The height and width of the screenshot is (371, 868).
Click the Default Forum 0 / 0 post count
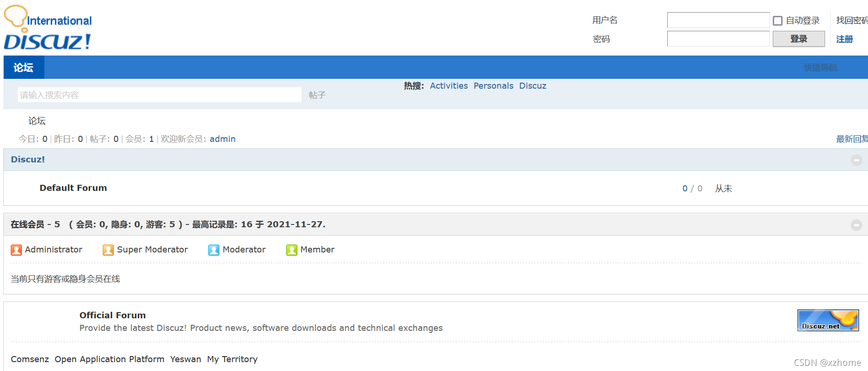(692, 189)
